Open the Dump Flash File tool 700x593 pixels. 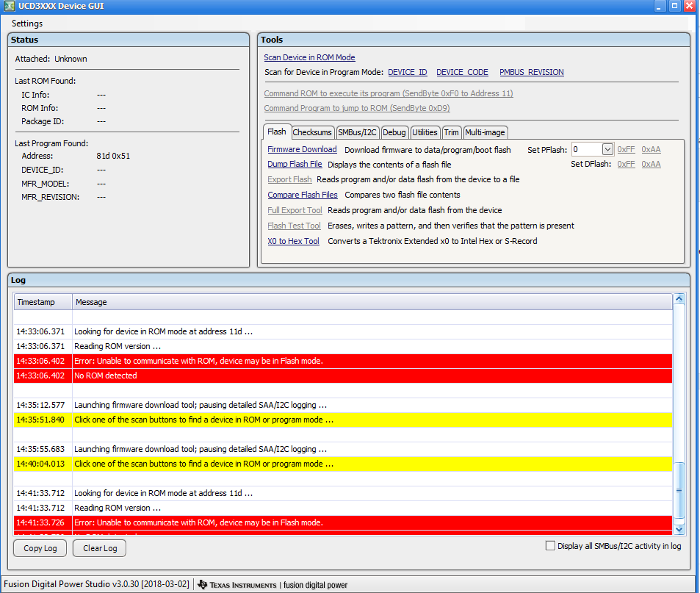pyautogui.click(x=295, y=165)
